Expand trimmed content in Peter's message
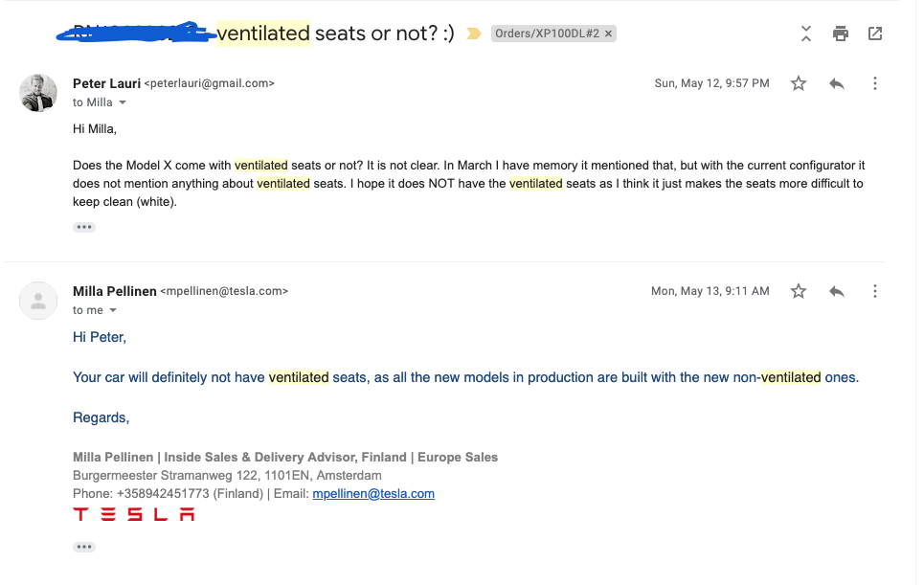Viewport: 924px width, 585px height. [84, 227]
